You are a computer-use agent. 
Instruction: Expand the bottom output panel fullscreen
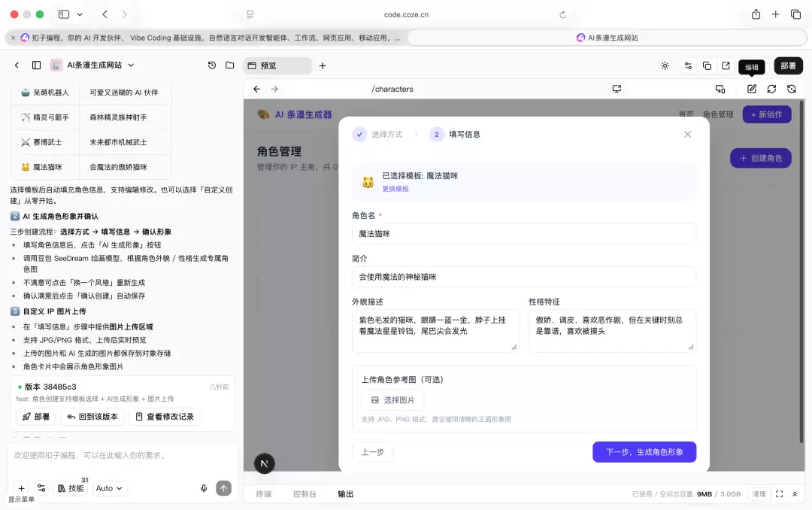pos(779,494)
